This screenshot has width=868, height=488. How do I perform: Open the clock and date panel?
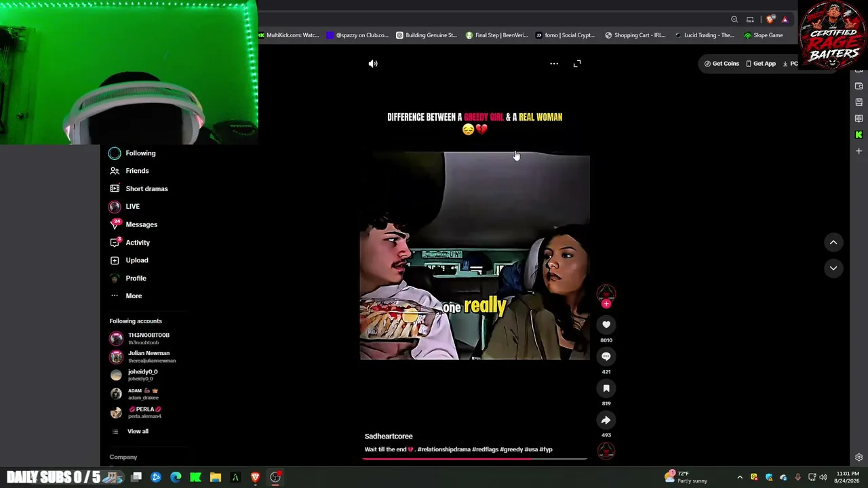point(848,477)
